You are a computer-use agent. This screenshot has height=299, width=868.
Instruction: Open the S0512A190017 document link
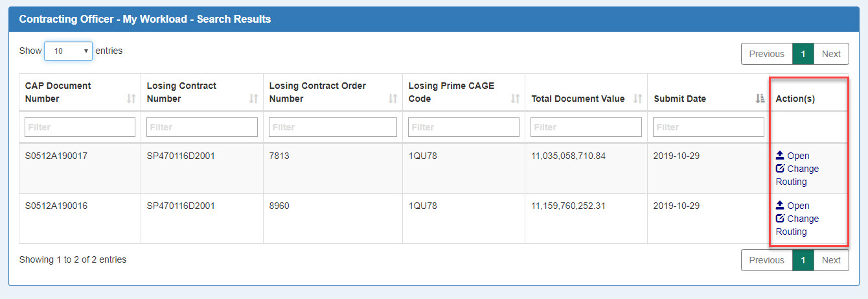click(x=798, y=156)
